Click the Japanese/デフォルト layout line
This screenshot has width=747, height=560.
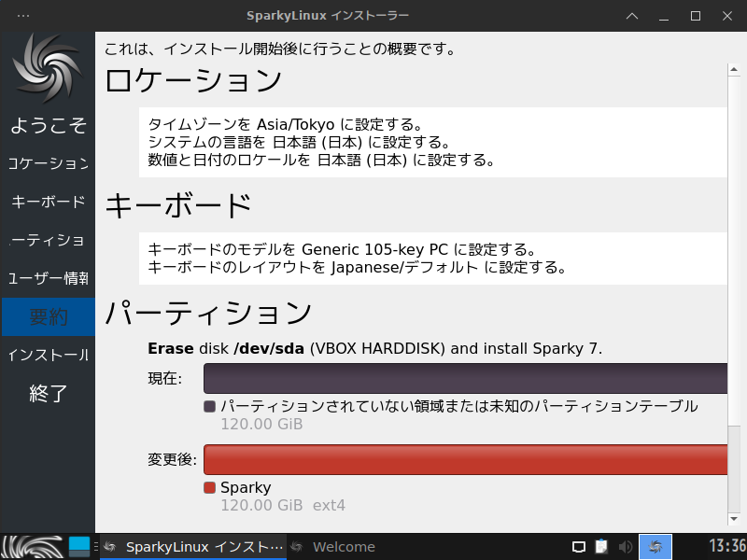(358, 267)
